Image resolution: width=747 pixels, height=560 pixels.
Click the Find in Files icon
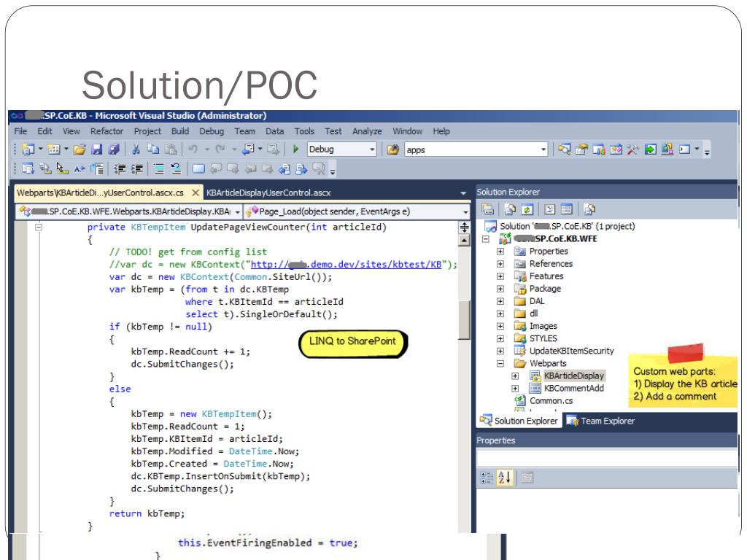click(392, 149)
